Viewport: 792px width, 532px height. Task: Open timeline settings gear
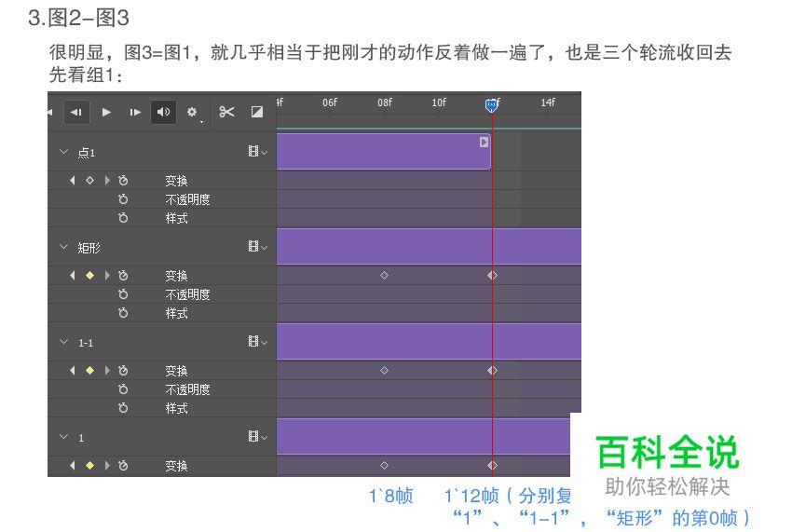(x=193, y=112)
